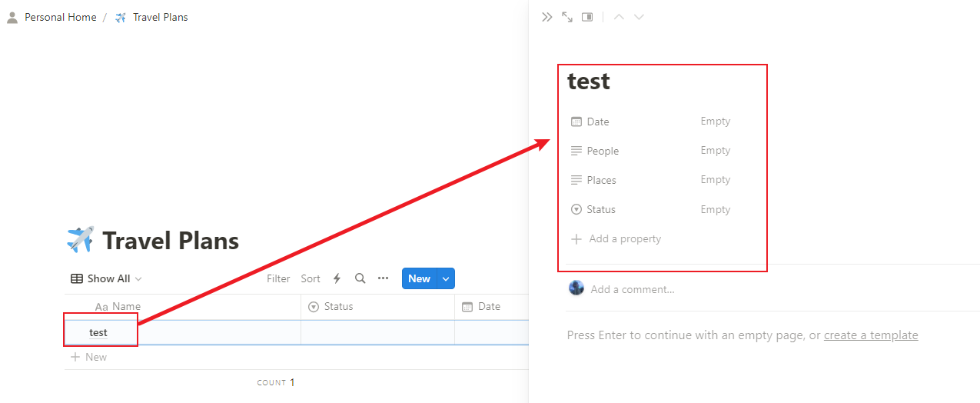The height and width of the screenshot is (403, 980).
Task: Click the Add a comment field
Action: point(633,289)
